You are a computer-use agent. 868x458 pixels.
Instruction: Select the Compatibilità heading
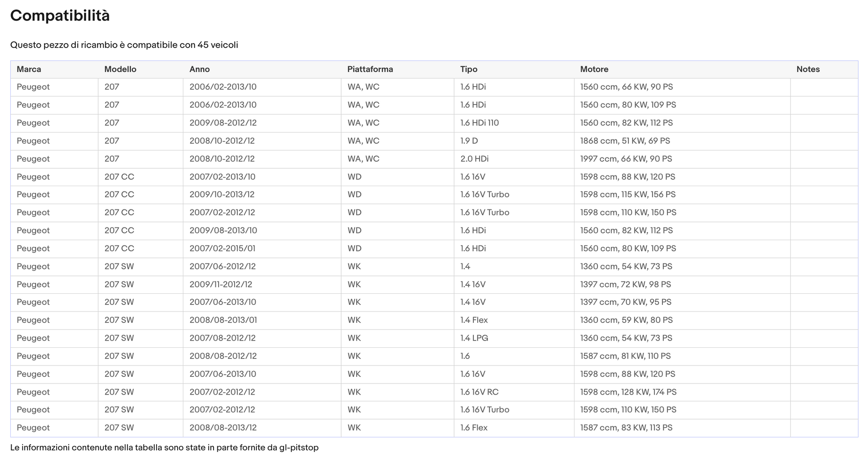pyautogui.click(x=60, y=16)
